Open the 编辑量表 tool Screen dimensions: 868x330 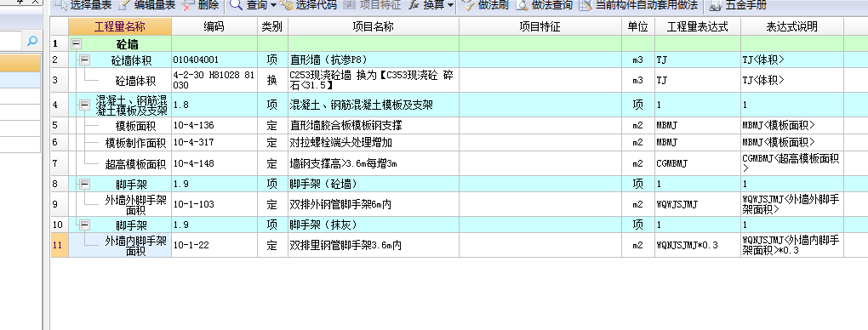click(147, 6)
